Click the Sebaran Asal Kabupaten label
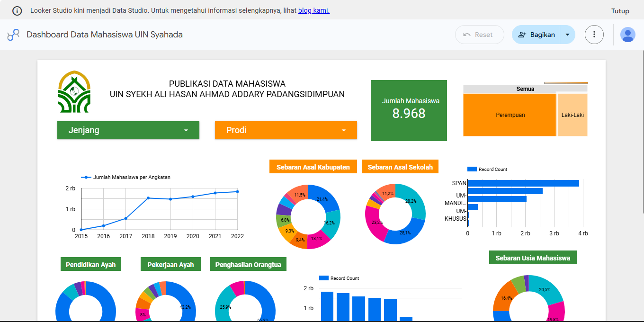Image resolution: width=644 pixels, height=322 pixels. (313, 167)
